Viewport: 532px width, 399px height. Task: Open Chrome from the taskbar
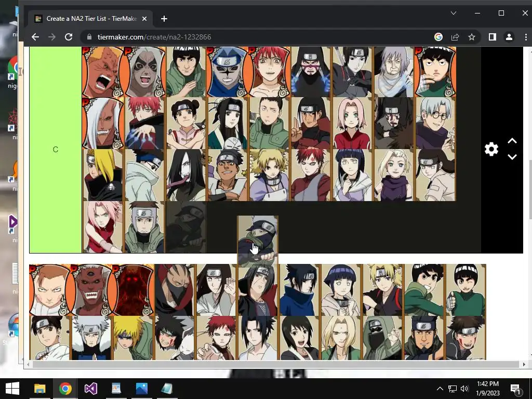coord(65,389)
